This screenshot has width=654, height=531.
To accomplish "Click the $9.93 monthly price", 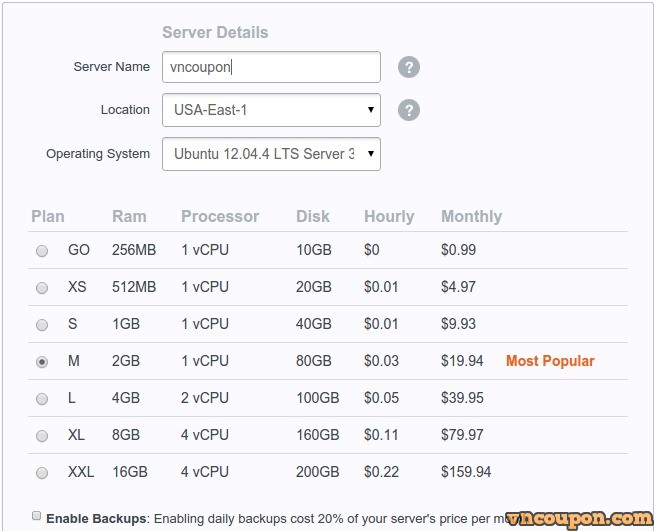I will [458, 324].
